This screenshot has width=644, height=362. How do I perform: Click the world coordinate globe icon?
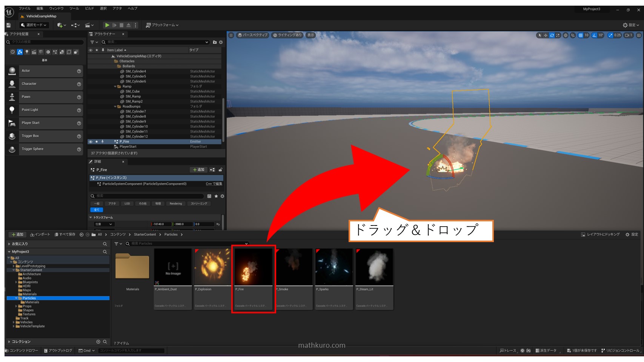tap(566, 35)
